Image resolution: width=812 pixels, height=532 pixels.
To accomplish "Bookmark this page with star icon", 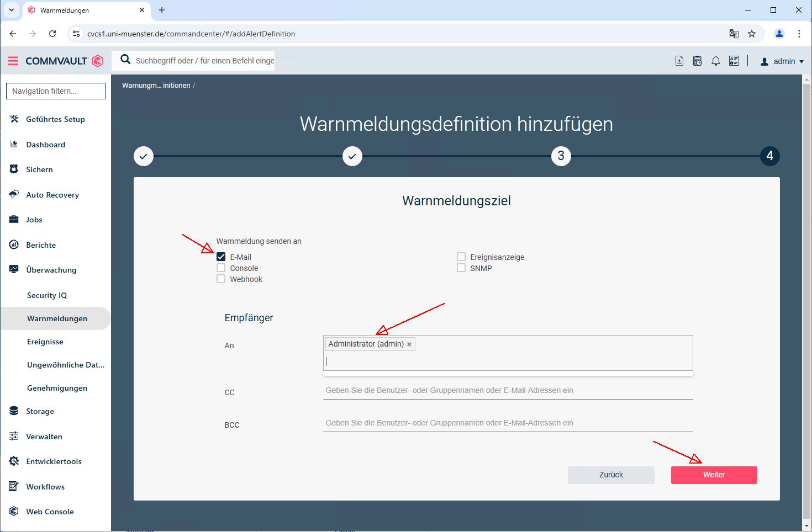I will click(752, 34).
